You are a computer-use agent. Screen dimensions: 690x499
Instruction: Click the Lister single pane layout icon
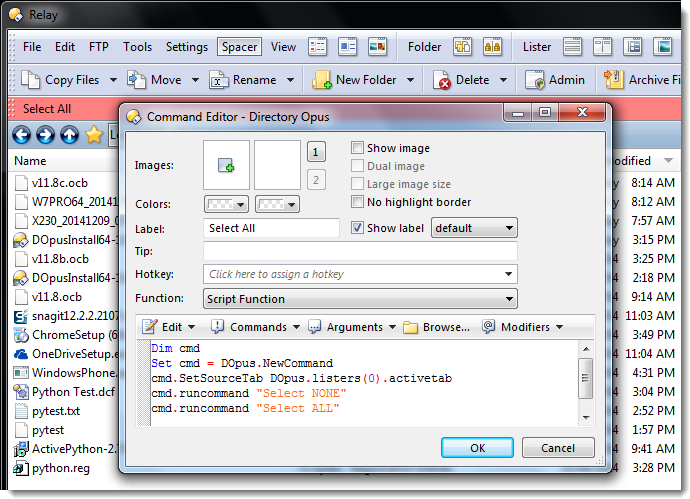(x=573, y=47)
